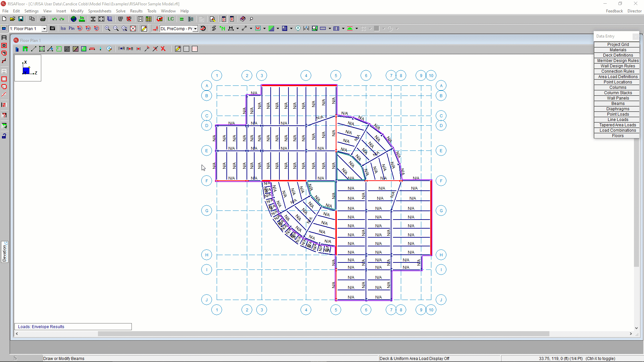Click the horizontal scrollbar thumb
The width and height of the screenshot is (644, 362).
323,334
